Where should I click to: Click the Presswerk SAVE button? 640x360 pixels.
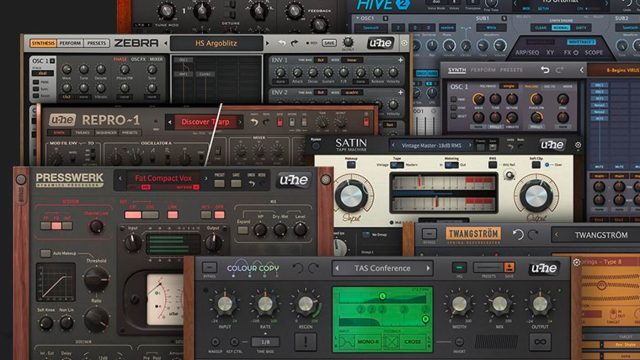tap(236, 182)
